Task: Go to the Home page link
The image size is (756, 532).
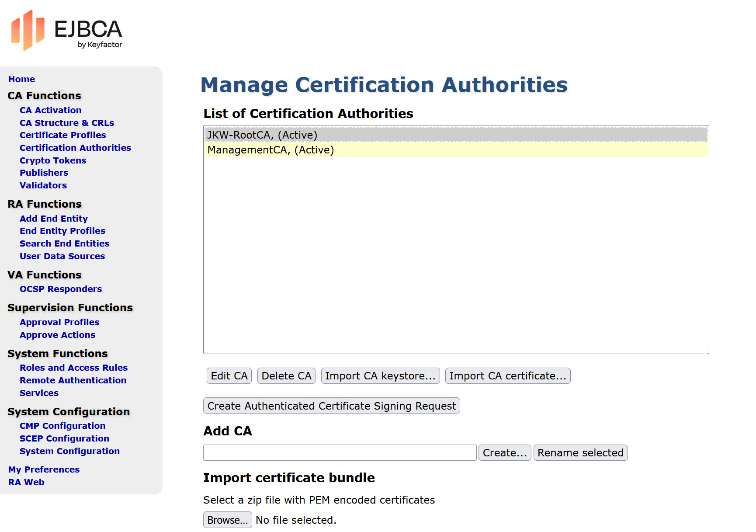Action: pos(21,79)
